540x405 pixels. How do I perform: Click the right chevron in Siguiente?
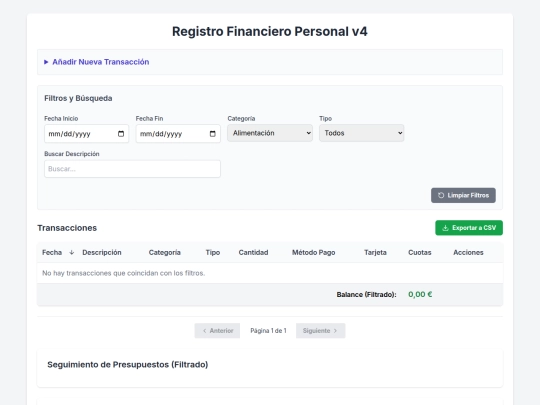(x=335, y=331)
